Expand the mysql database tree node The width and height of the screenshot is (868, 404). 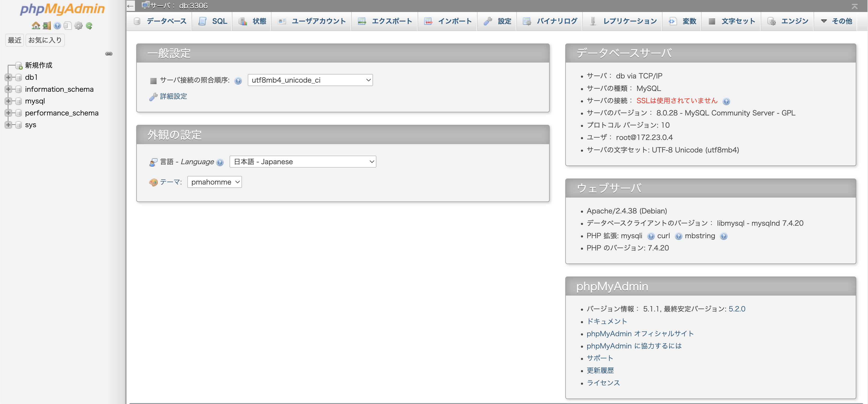coord(8,101)
